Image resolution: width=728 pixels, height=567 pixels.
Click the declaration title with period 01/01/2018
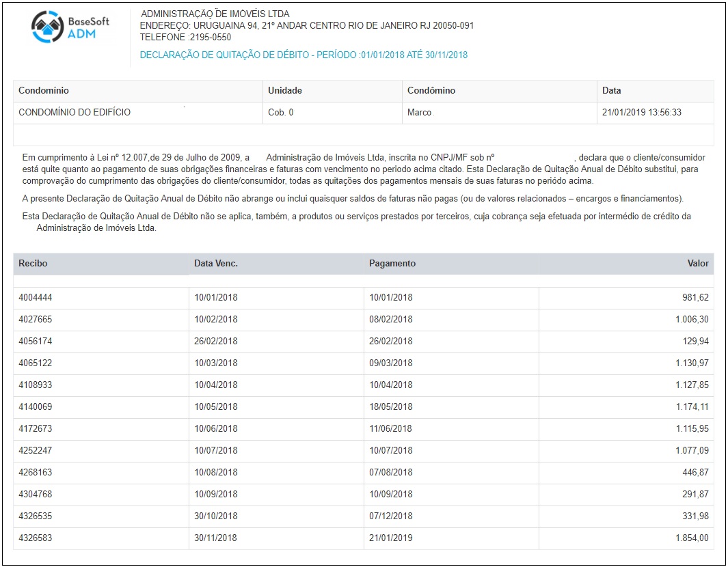coord(304,55)
